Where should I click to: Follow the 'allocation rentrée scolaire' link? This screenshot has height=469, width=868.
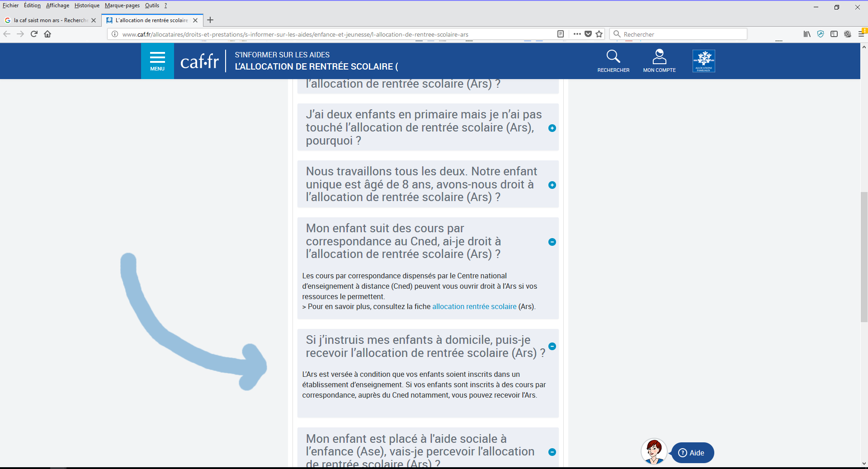[x=474, y=306]
